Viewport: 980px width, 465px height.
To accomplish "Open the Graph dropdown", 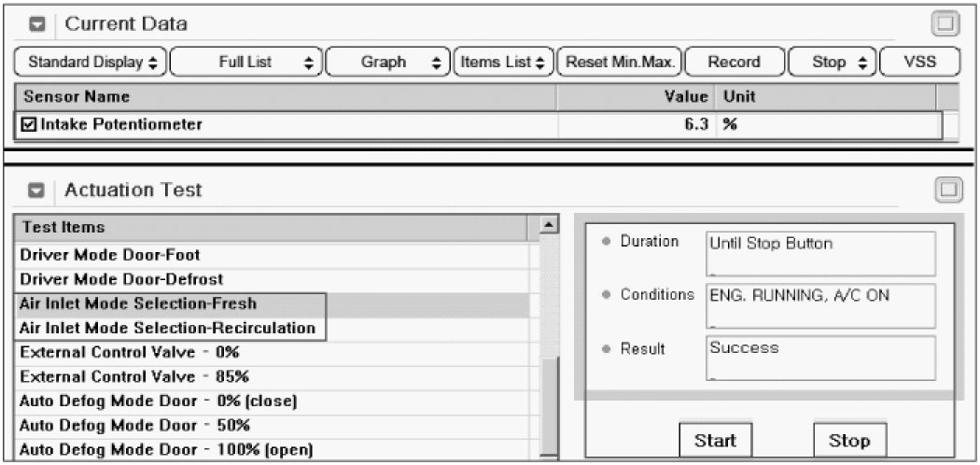I will [x=387, y=63].
